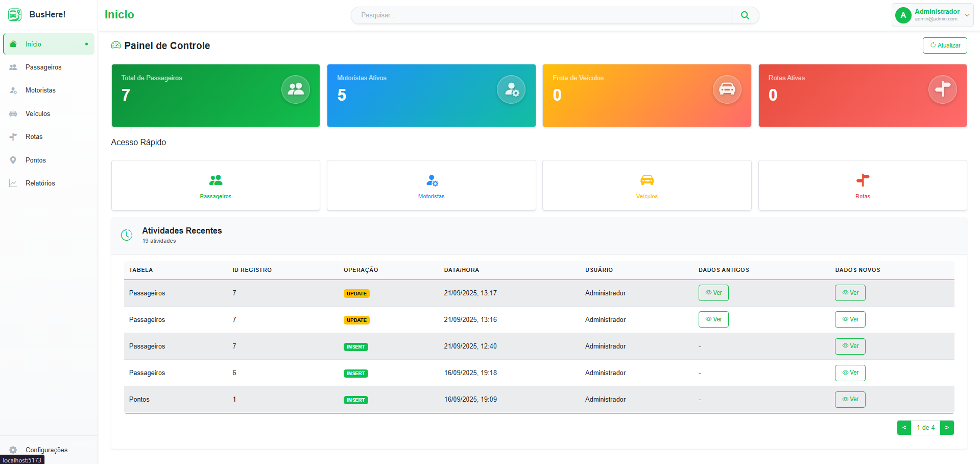This screenshot has height=464, width=980.
Task: Focus the Pesquisar search field
Action: coord(541,15)
